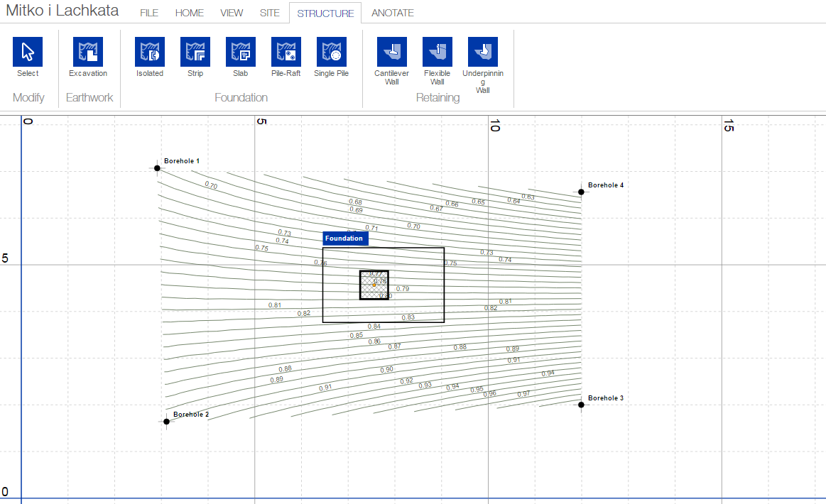Click the Retaining group caption

pyautogui.click(x=438, y=97)
